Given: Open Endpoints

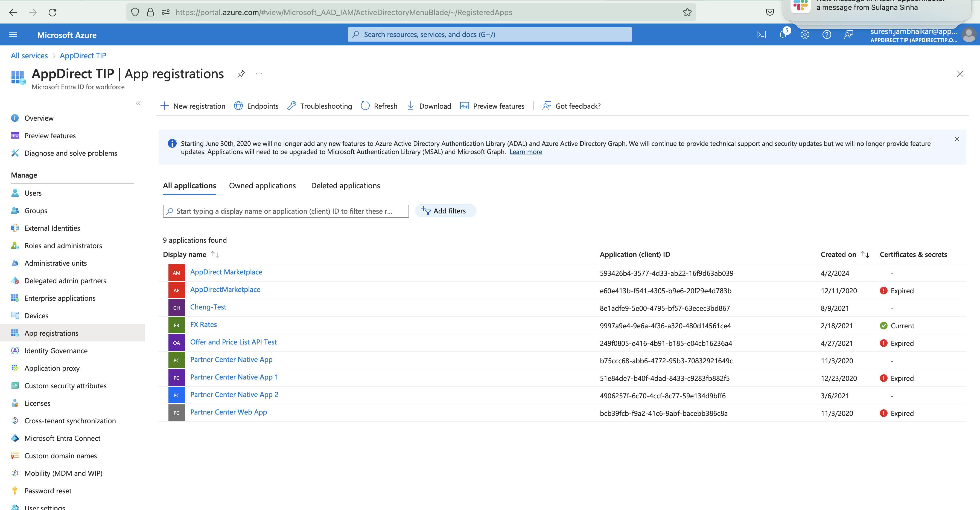Looking at the screenshot, I should (x=256, y=106).
